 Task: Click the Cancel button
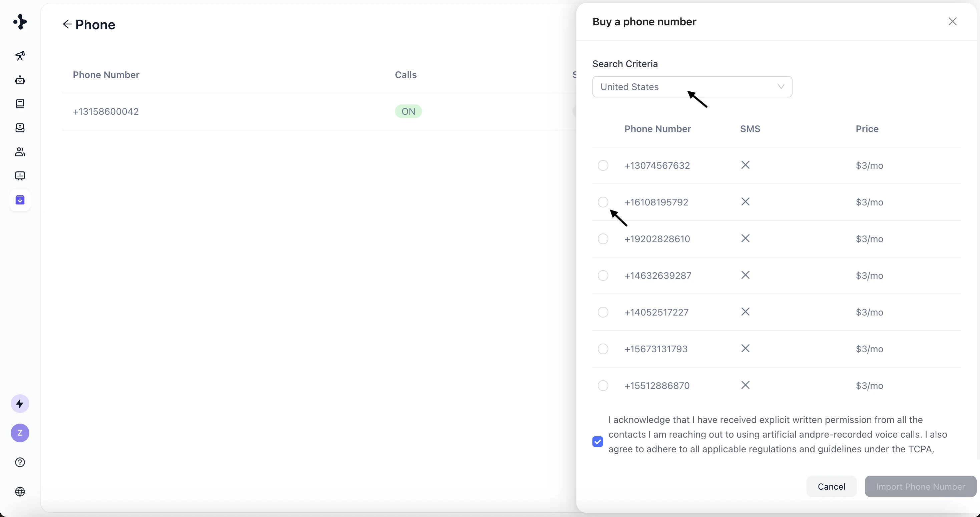pyautogui.click(x=831, y=487)
